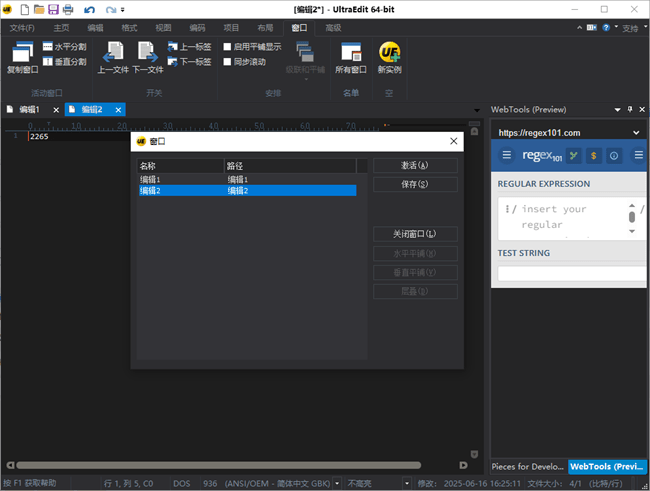Click the 支持 support link
This screenshot has height=491, width=650.
tap(630, 29)
